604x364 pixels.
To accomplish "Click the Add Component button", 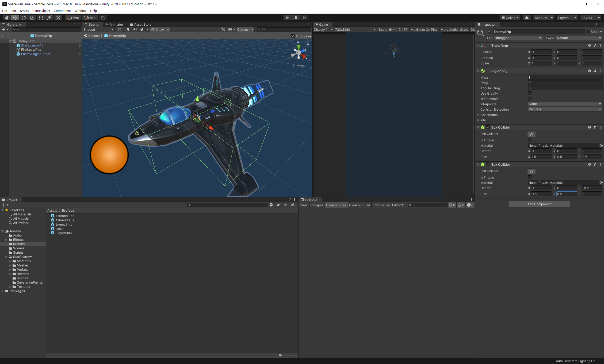I will coord(539,204).
